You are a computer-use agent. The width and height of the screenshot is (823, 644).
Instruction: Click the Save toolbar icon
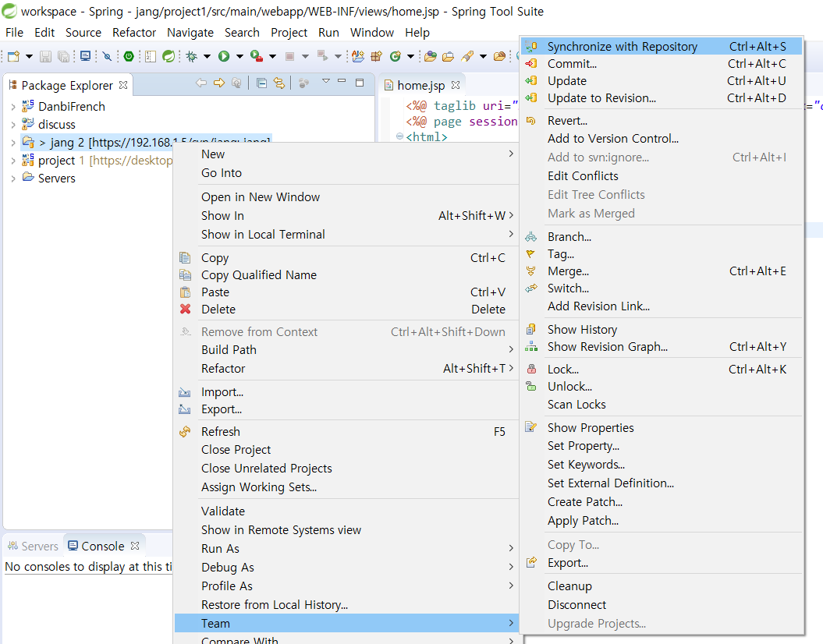coord(46,56)
